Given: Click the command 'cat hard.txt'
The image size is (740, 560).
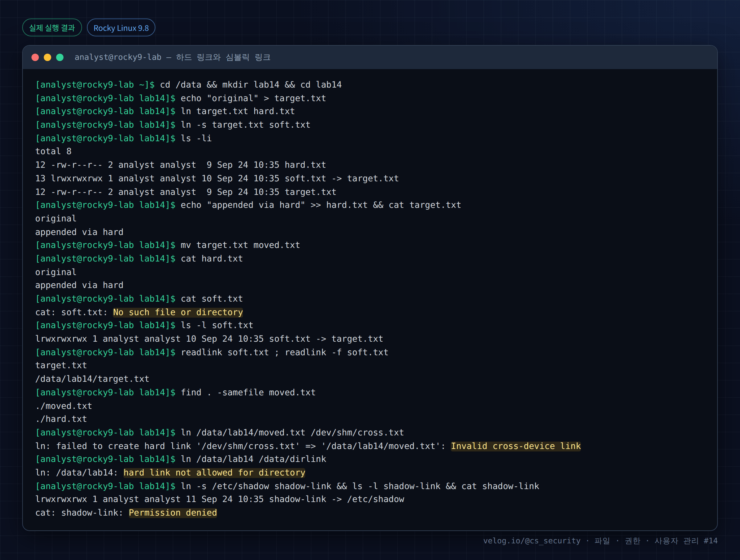Looking at the screenshot, I should click(x=212, y=259).
